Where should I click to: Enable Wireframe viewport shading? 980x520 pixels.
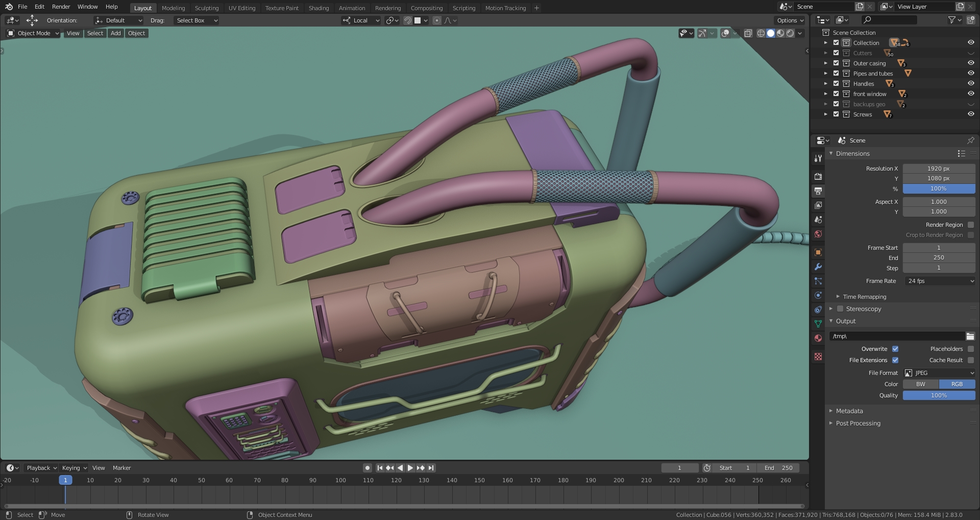pyautogui.click(x=761, y=33)
